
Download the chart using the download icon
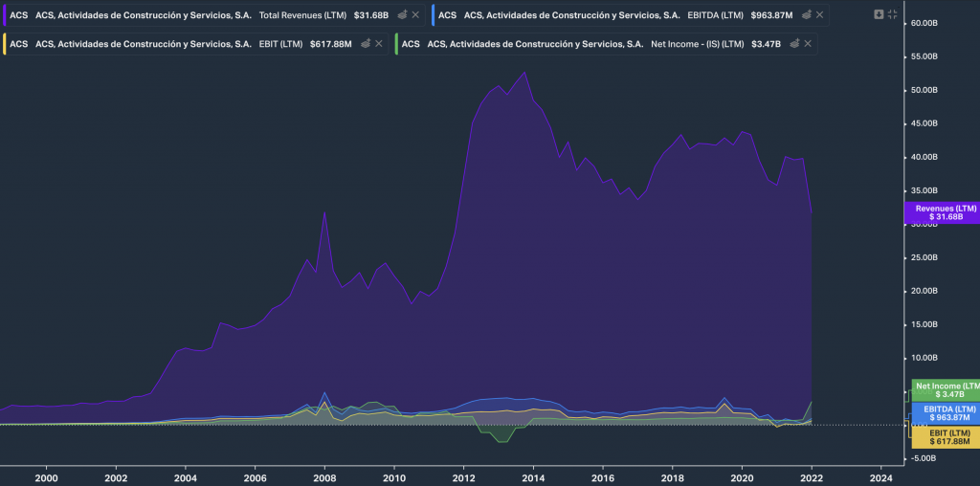click(880, 14)
